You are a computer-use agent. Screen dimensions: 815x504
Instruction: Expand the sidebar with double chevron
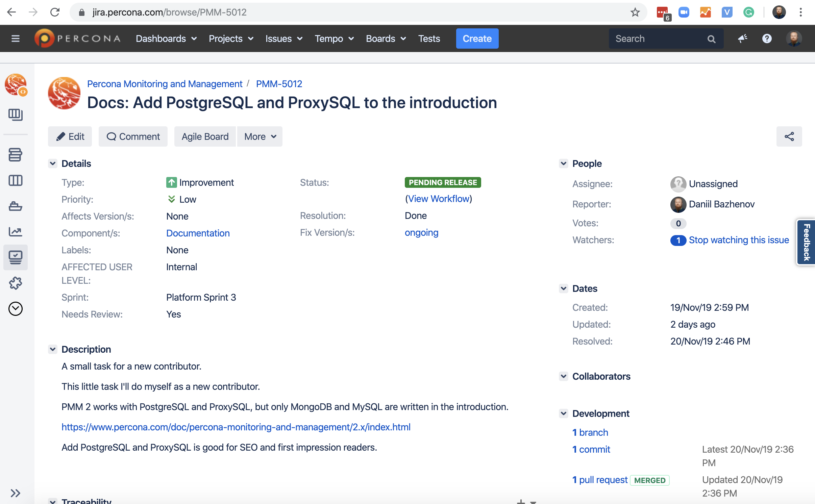point(16,493)
